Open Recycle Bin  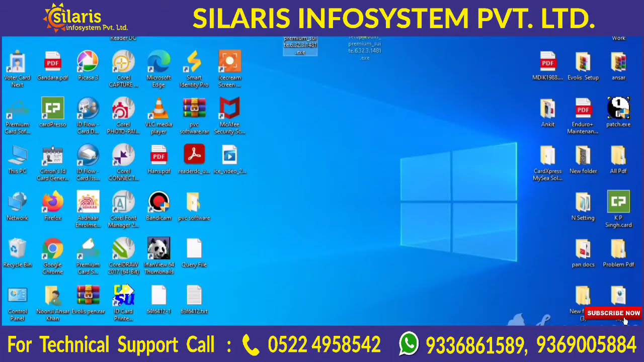coord(18,252)
